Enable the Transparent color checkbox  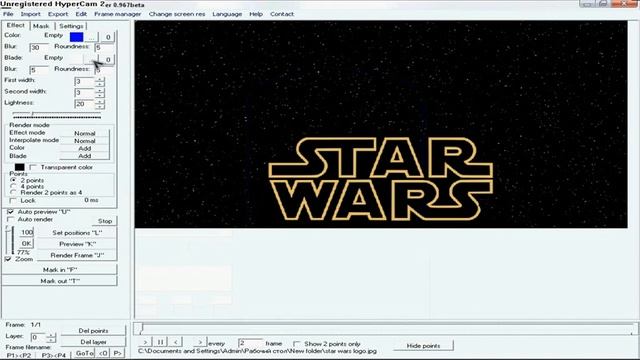tap(33, 167)
